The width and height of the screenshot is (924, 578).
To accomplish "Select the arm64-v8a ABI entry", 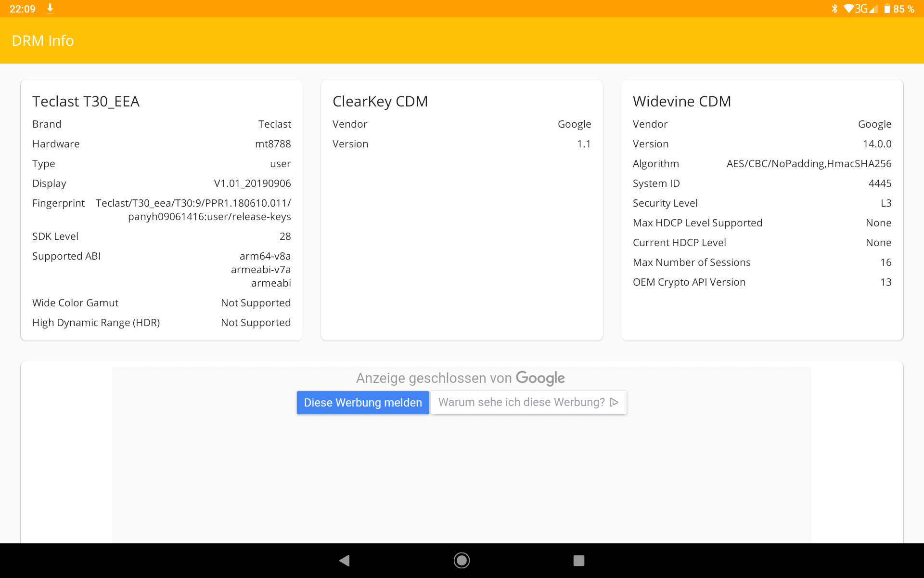I will (x=265, y=256).
